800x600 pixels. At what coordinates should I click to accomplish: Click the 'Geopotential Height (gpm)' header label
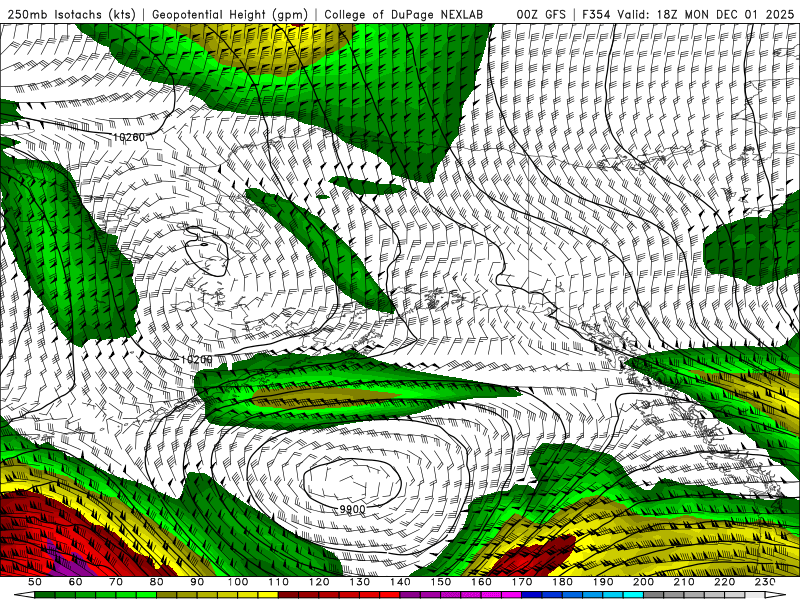230,15
